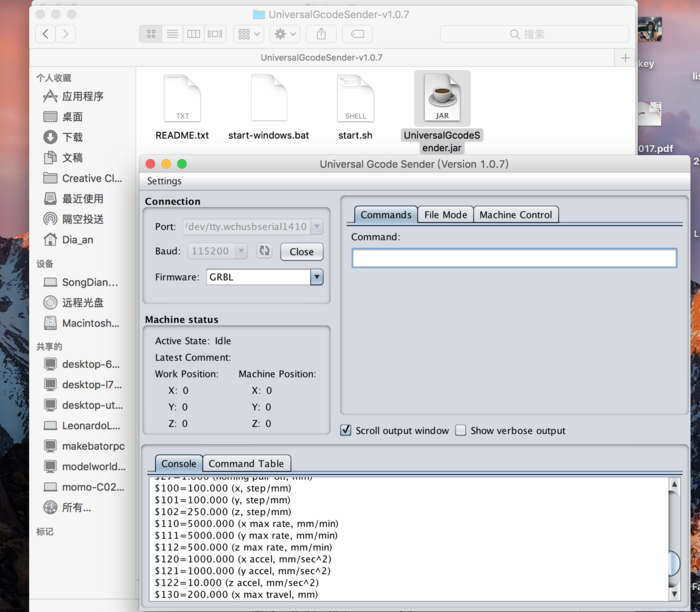Click the console scrollbar up arrow
The height and width of the screenshot is (612, 700).
coord(674,484)
